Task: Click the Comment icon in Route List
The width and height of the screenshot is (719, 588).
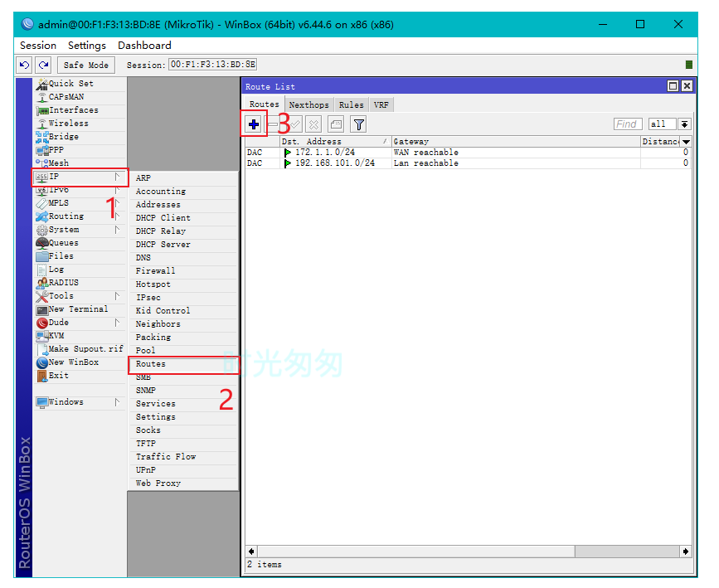Action: coord(336,124)
